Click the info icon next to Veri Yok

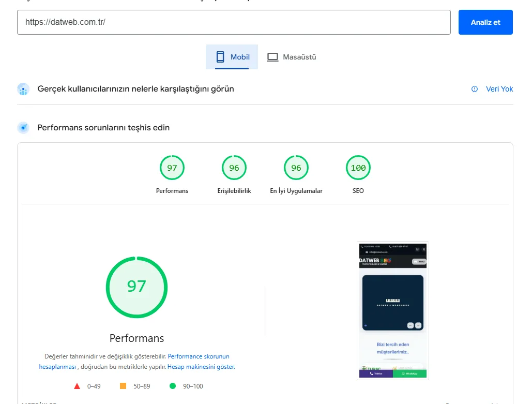click(x=475, y=89)
